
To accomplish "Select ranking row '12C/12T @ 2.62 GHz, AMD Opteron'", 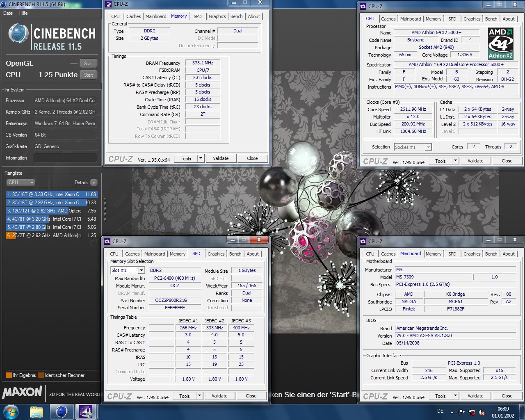I will click(x=52, y=211).
